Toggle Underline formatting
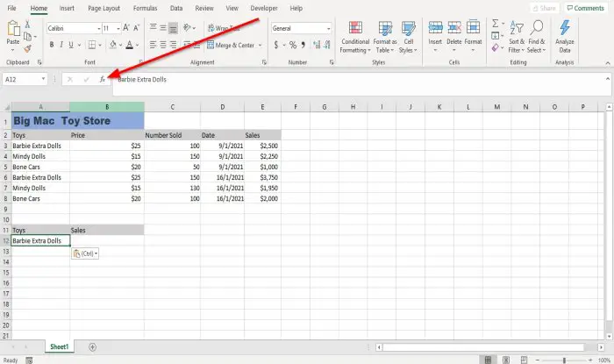Viewport: 614px width, 364px height. pyautogui.click(x=71, y=45)
